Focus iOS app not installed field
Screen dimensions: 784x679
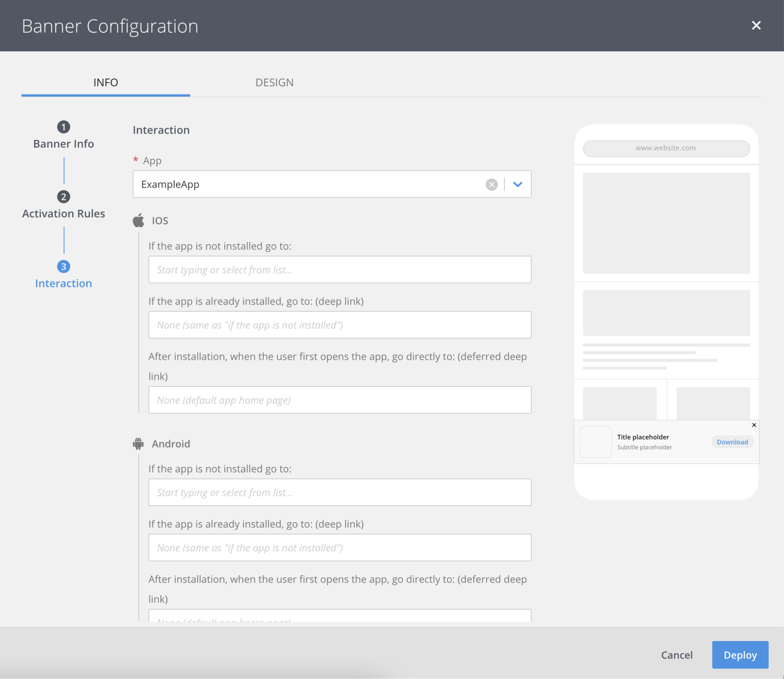(340, 270)
